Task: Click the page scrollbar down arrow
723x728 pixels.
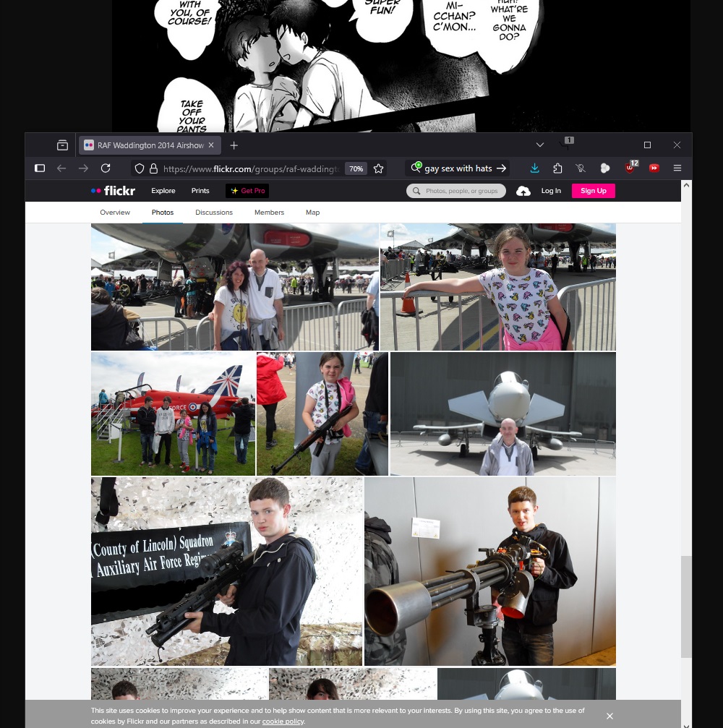Action: 686,725
